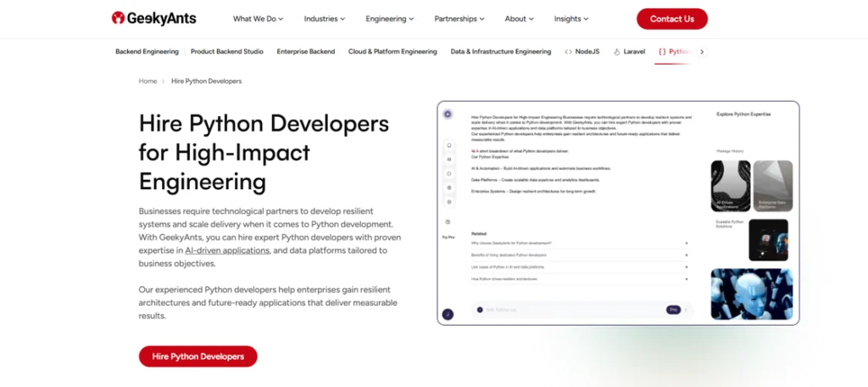Click the home icon in the preview sidebar
The height and width of the screenshot is (387, 868).
[x=448, y=145]
